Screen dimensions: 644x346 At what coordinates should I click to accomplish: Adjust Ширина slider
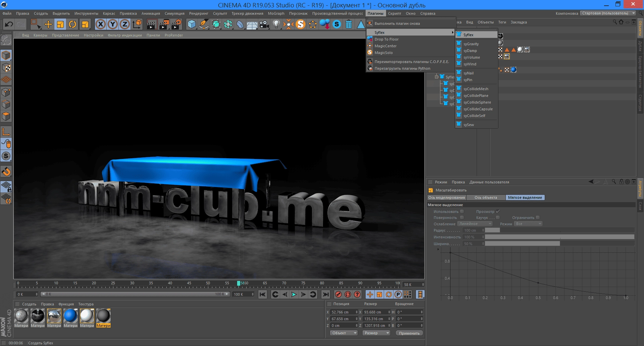click(x=559, y=244)
